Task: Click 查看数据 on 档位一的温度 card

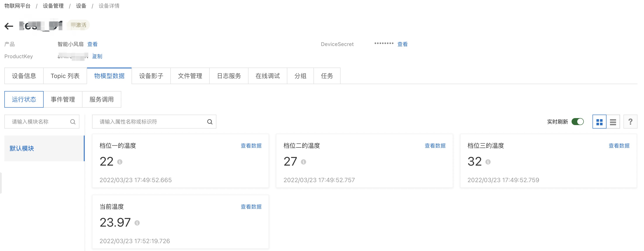Action: pos(251,146)
